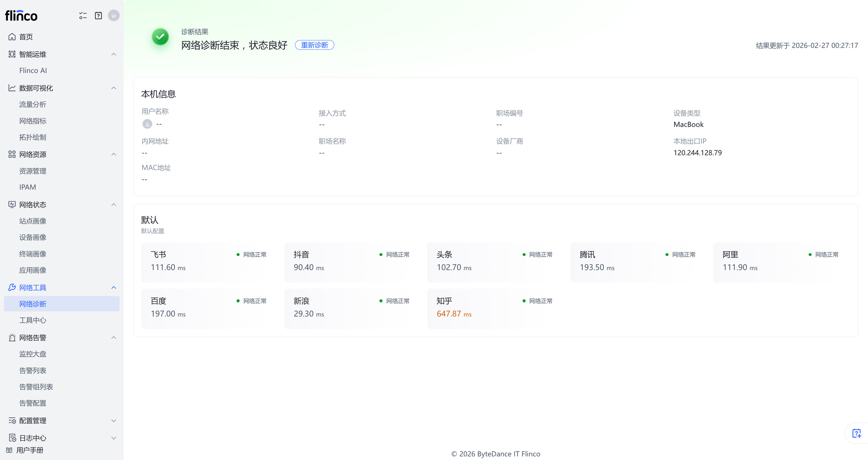Click the 首页 home icon
This screenshot has height=460, width=868.
click(x=12, y=37)
